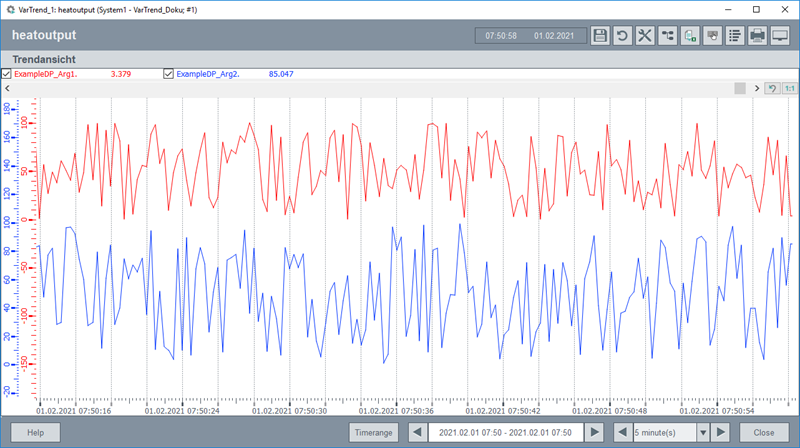
Task: Reset zoom with the 1:1 button
Action: click(x=789, y=89)
